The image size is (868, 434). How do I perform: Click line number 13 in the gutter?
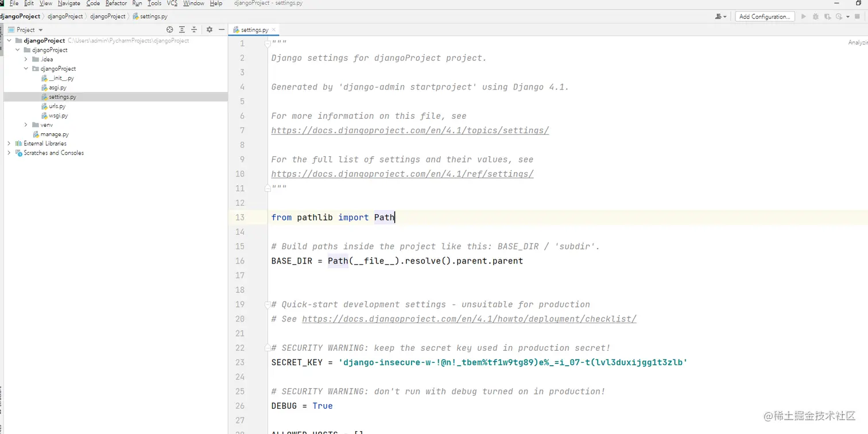240,218
